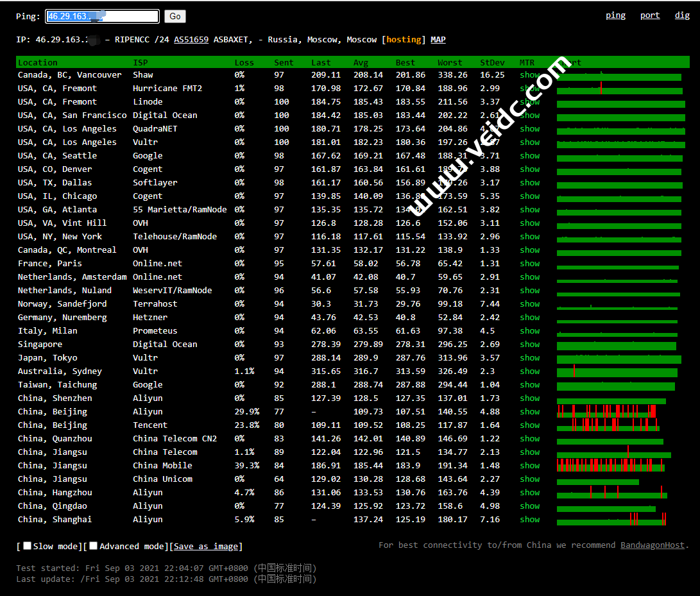Show MTR for Japan, Tokyo Vultr
700x596 pixels.
tap(529, 358)
